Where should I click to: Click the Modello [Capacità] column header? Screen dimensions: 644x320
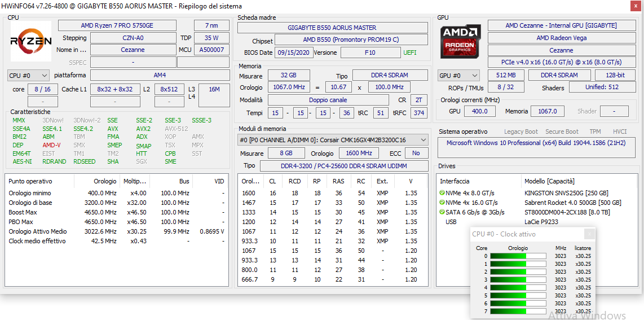click(x=578, y=181)
